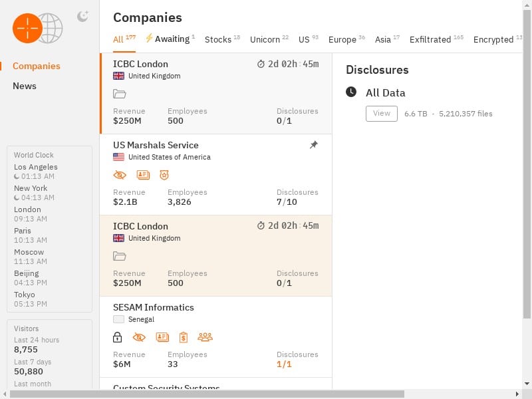
Task: Click the Los Angeles world clock entry
Action: coord(36,172)
